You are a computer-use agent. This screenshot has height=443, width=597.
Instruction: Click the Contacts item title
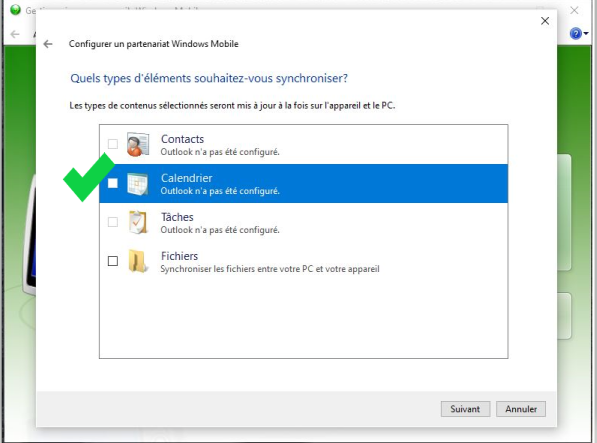(182, 139)
